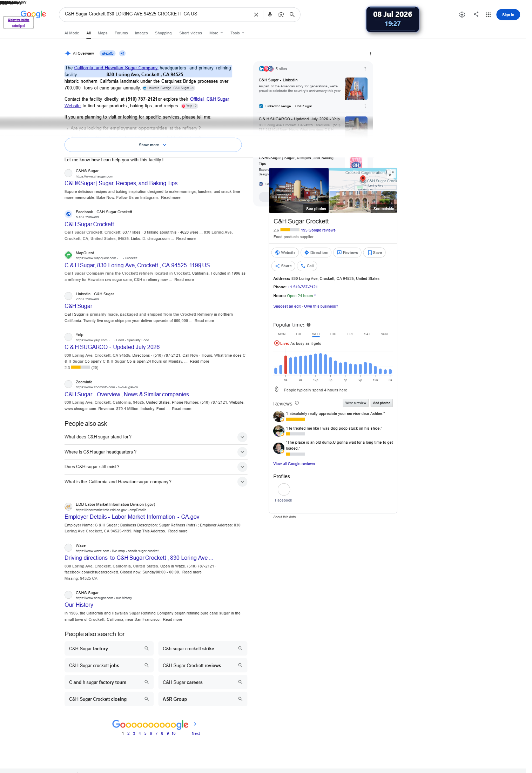The width and height of the screenshot is (532, 773).
Task: Search for C&H Sugar factory suggestion
Action: (109, 648)
